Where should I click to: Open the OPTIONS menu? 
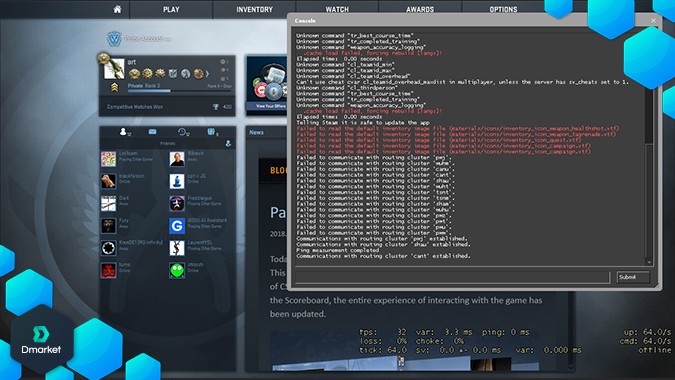[503, 9]
